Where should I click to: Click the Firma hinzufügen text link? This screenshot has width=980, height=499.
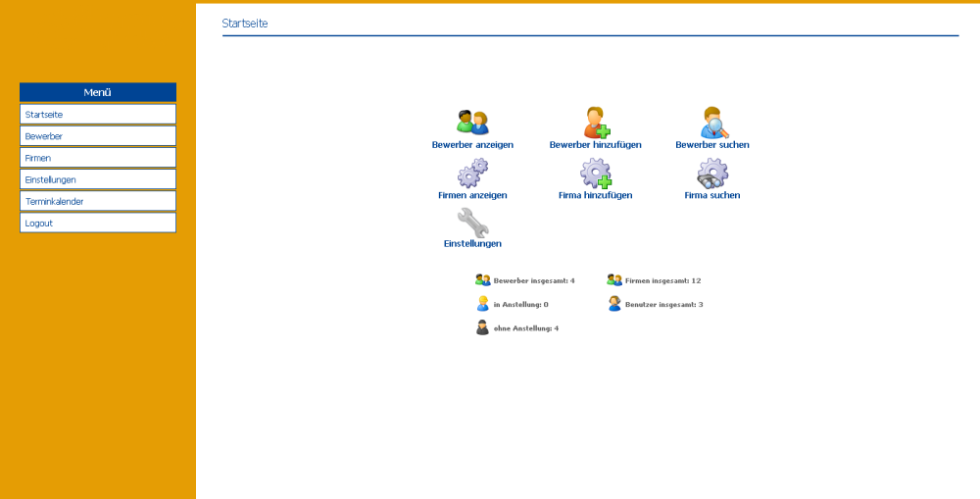coord(596,195)
